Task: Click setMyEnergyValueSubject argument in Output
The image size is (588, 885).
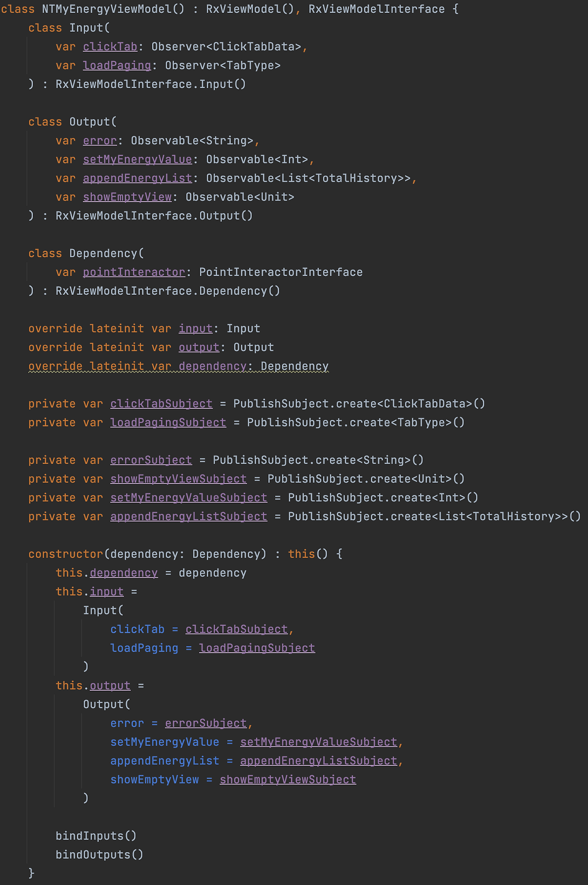Action: [319, 742]
